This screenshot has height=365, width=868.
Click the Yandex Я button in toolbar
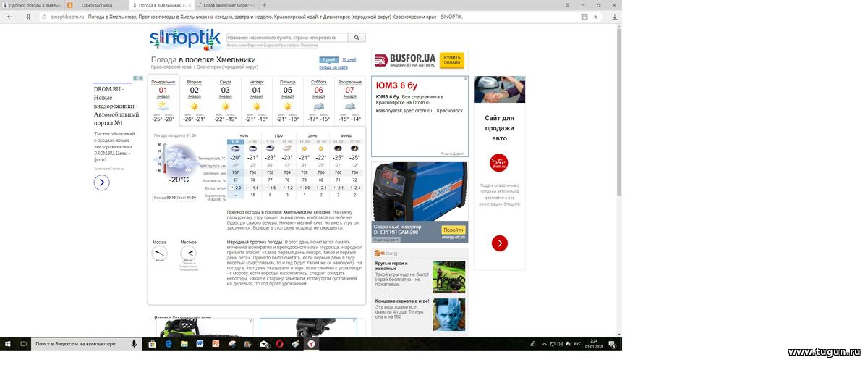[28, 16]
